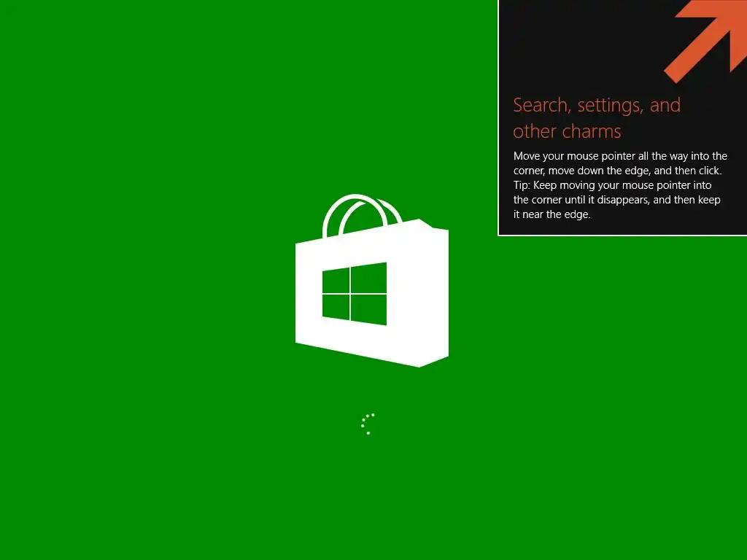Click the white Windows Store shopping bag logo
The image size is (747, 560).
pos(371,281)
